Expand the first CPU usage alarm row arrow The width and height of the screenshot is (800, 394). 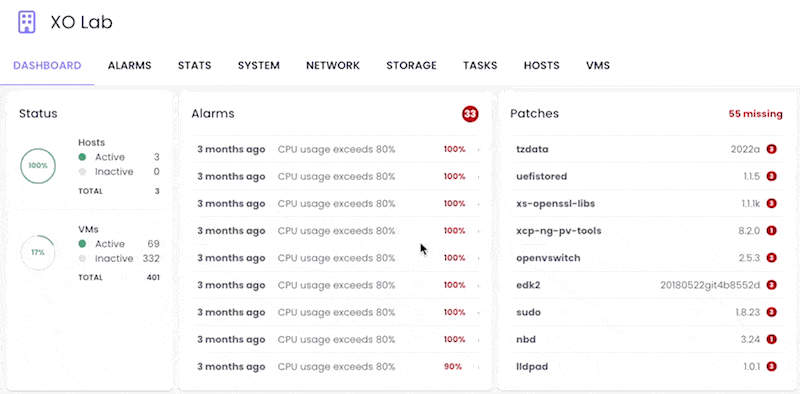[479, 150]
